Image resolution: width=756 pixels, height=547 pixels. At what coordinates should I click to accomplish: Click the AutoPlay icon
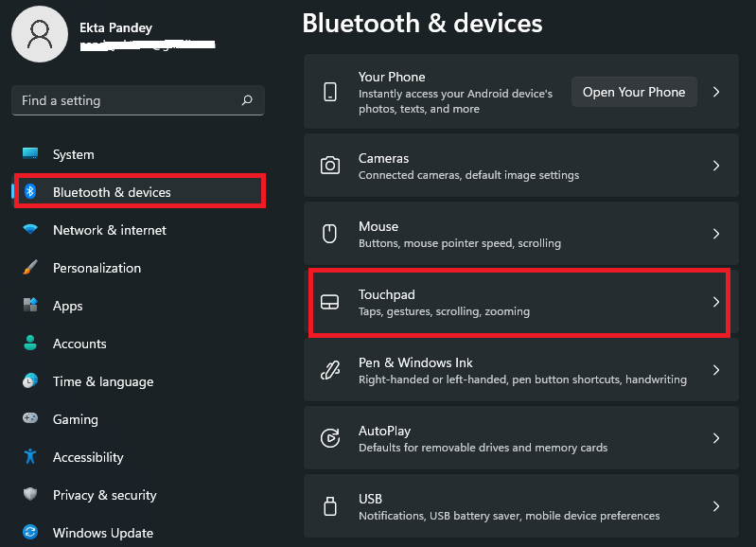click(x=330, y=438)
